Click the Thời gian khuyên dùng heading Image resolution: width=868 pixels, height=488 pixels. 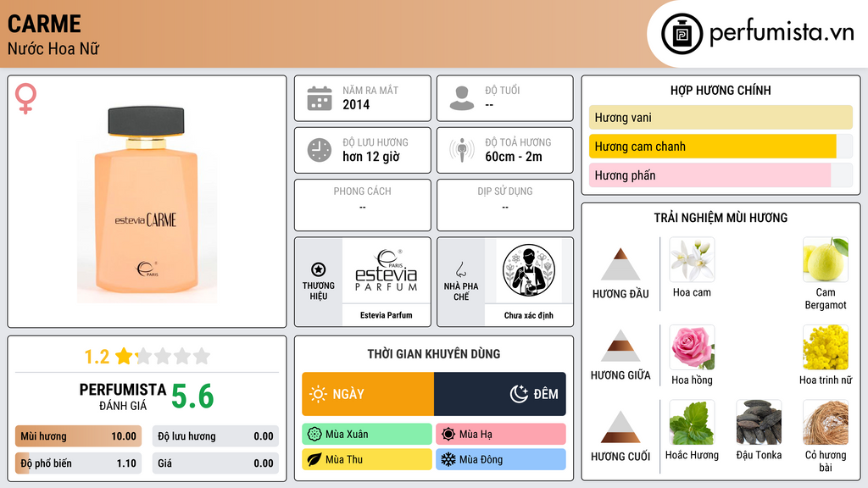434,354
